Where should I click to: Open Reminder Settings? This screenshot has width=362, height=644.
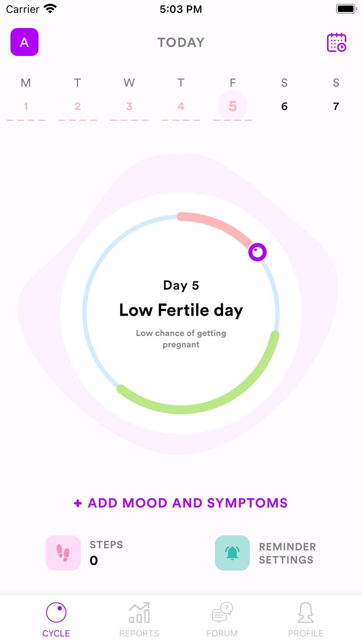pyautogui.click(x=287, y=553)
